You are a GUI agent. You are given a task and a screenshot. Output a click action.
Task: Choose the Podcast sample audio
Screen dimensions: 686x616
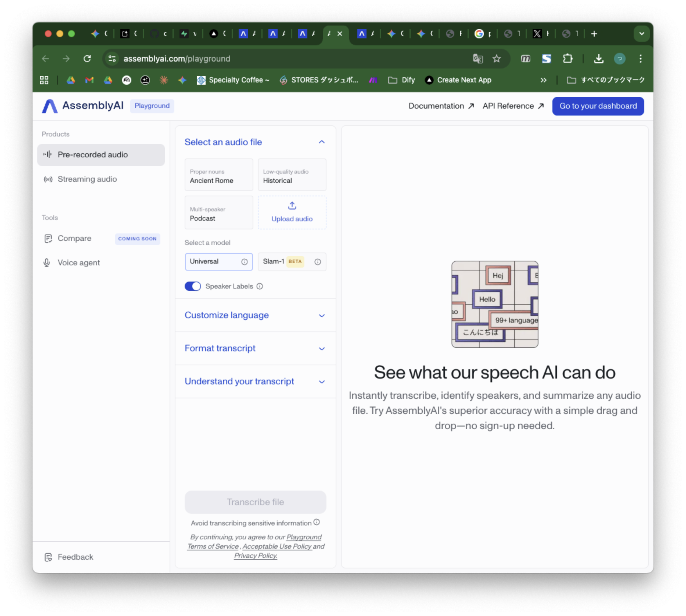[x=219, y=212]
